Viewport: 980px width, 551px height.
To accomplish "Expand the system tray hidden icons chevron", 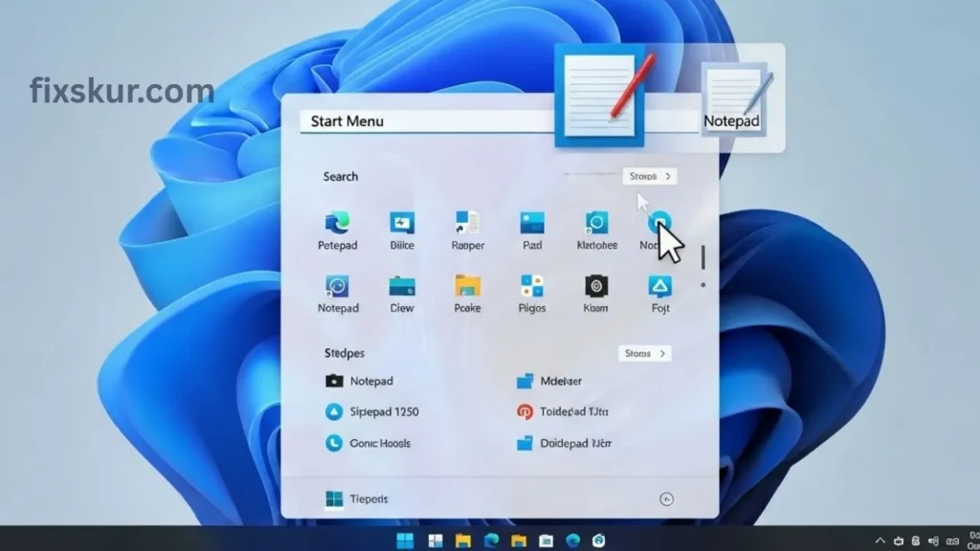I will pos(880,541).
